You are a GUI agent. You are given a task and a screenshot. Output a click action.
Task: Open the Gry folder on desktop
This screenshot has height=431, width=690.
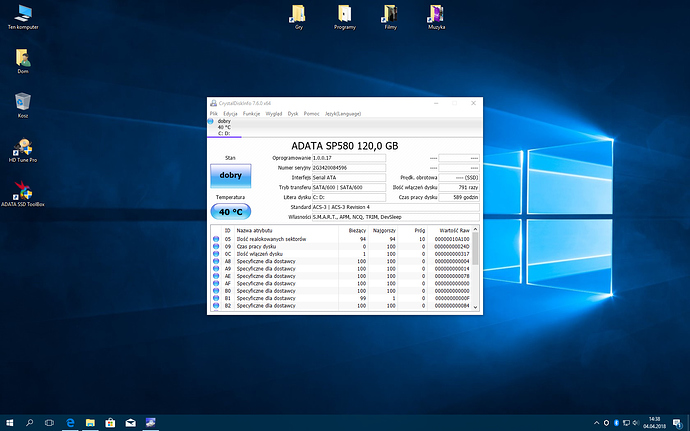pyautogui.click(x=299, y=17)
